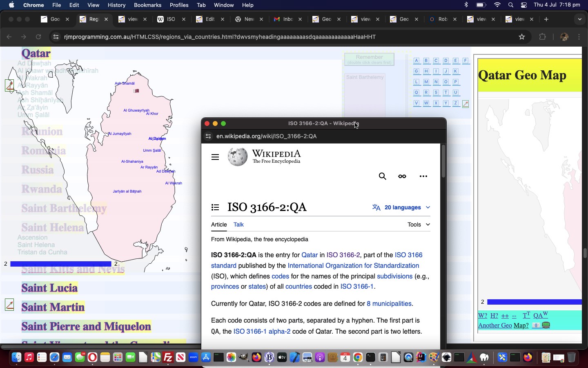Click the W? link in Geo Map panel
Screen dimensions: 588x368
pos(483,316)
